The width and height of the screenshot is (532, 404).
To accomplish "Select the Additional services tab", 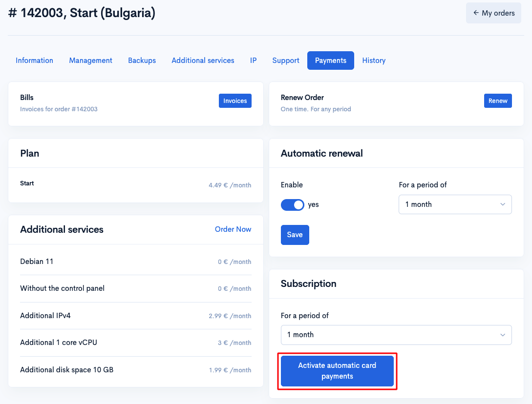I will [x=203, y=61].
